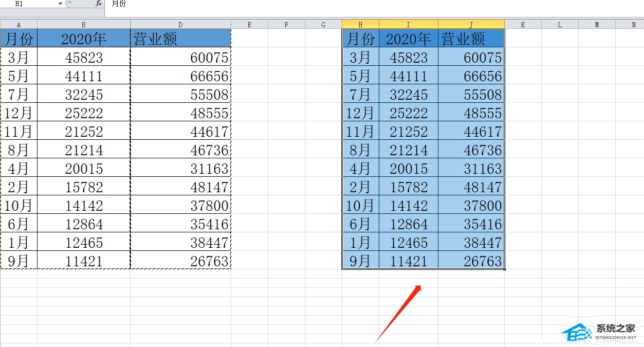Select the 35416 cell in column J
Viewport: 644px width, 347px height.
coord(471,223)
